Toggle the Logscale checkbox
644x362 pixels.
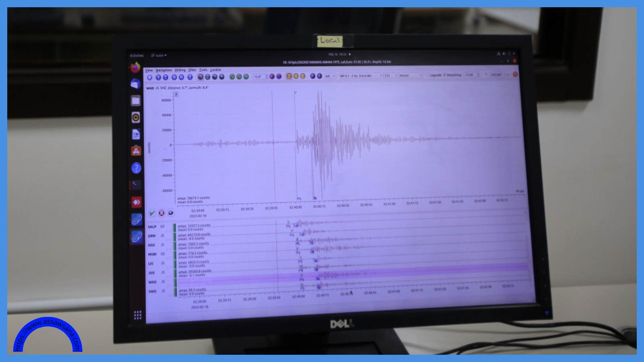point(428,75)
